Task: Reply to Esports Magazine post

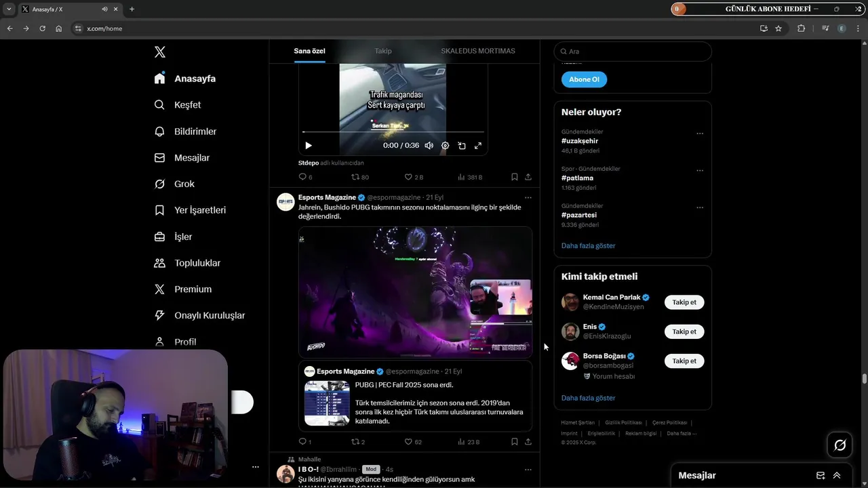Action: point(305,442)
